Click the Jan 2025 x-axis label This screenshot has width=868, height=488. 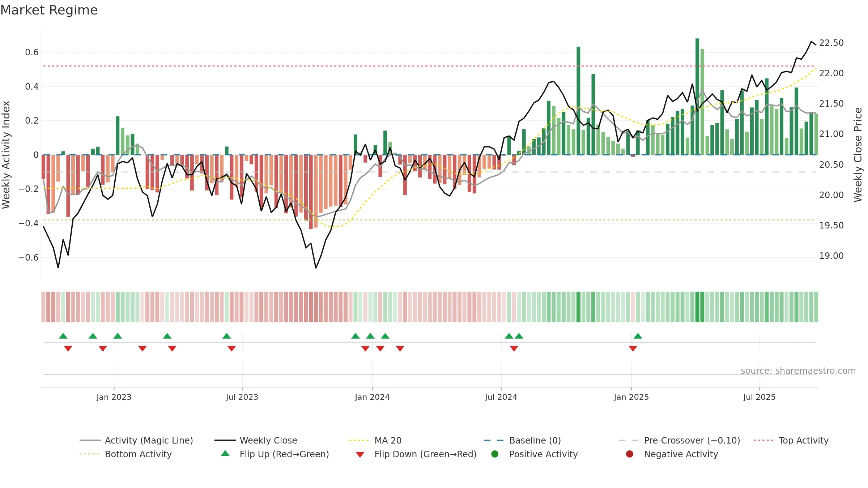coord(631,397)
